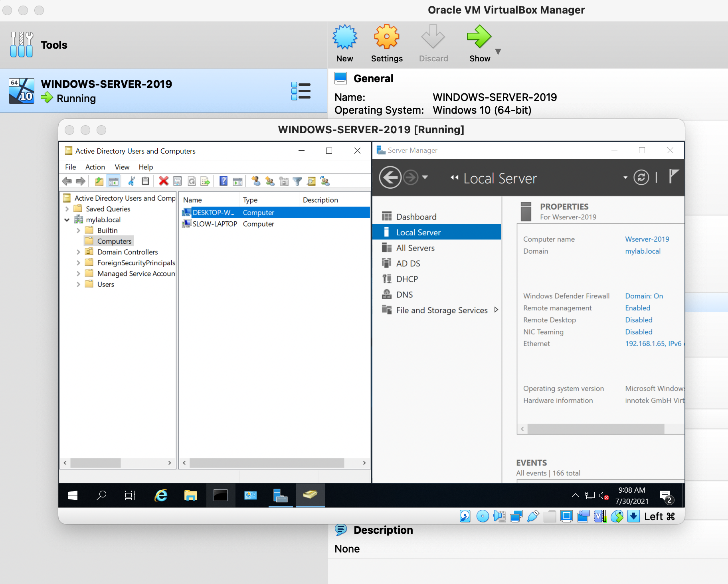This screenshot has height=584, width=728.
Task: Click the Back arrow in ADUC toolbar
Action: click(x=67, y=182)
